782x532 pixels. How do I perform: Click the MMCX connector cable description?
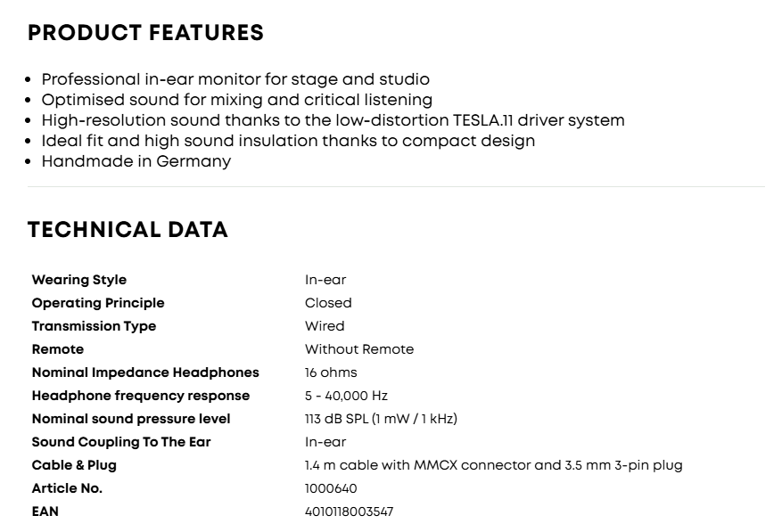click(x=494, y=465)
